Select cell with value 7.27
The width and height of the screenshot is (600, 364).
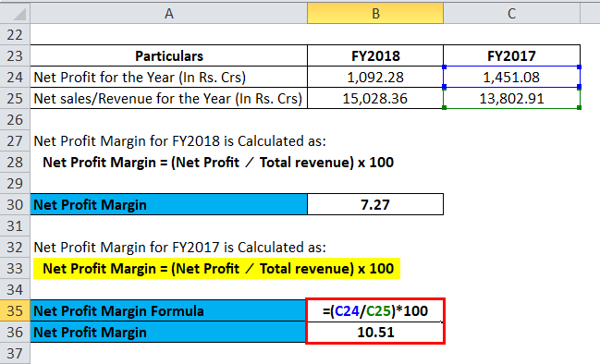375,204
